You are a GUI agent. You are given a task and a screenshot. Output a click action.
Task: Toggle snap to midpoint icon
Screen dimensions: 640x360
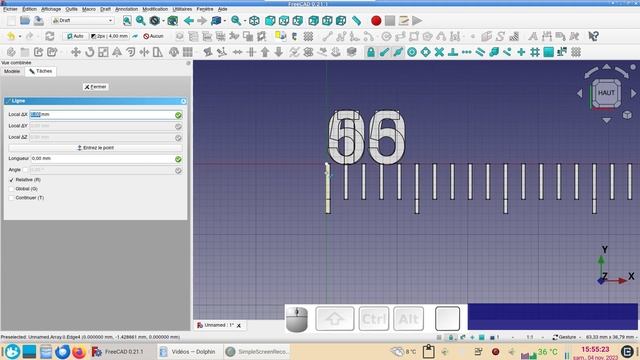[x=398, y=52]
